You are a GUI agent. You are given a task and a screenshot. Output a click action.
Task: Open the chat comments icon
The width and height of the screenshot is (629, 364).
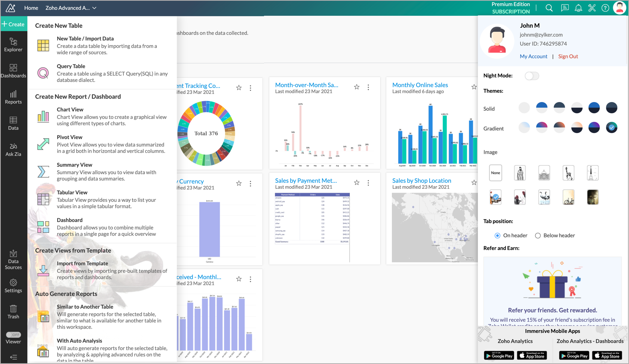point(565,8)
